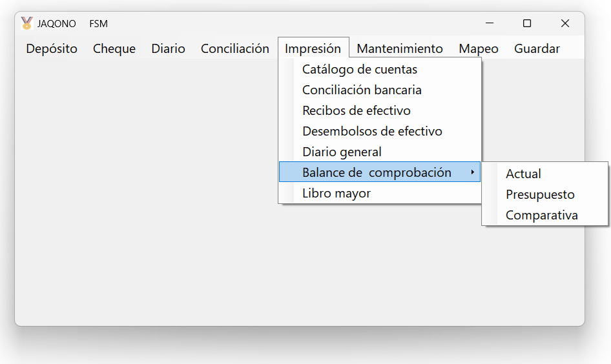The image size is (611, 364).
Task: Choose Desembolsos de efectivo option
Action: 372,131
